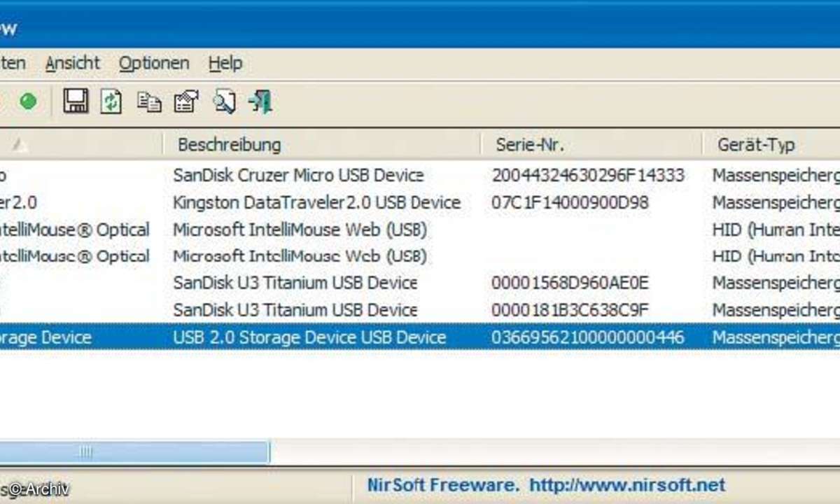Open the Optionen menu
Screen dimensions: 840x504
pyautogui.click(x=154, y=63)
